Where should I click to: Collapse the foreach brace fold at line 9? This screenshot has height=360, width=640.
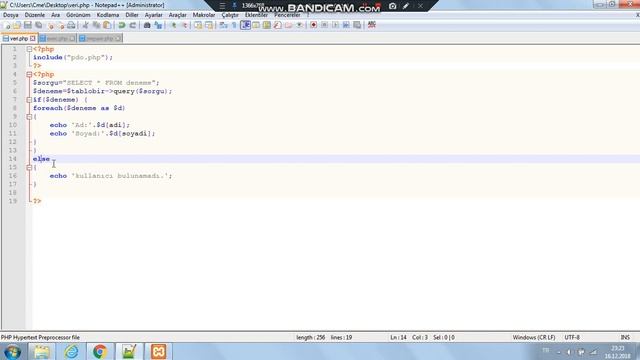pos(29,117)
